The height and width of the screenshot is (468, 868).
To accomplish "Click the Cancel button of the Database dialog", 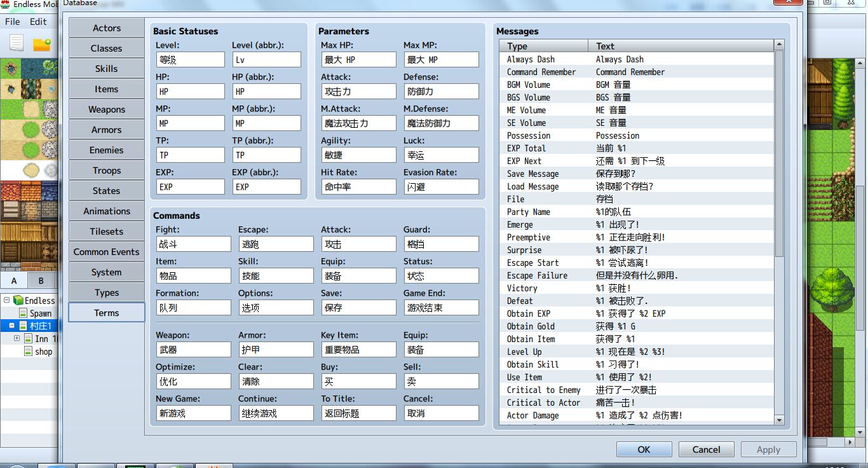I will [x=707, y=450].
